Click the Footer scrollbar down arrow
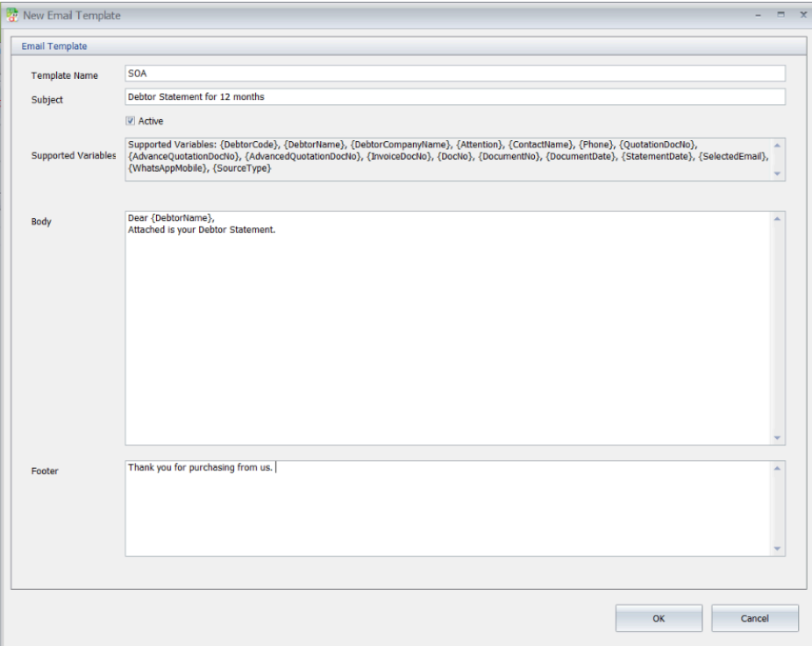This screenshot has height=646, width=812. [777, 549]
